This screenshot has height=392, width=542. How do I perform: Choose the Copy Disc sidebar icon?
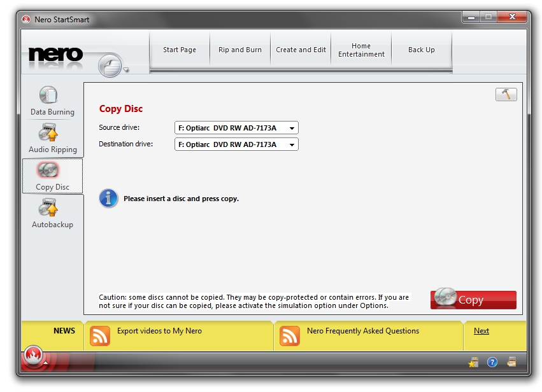(48, 170)
